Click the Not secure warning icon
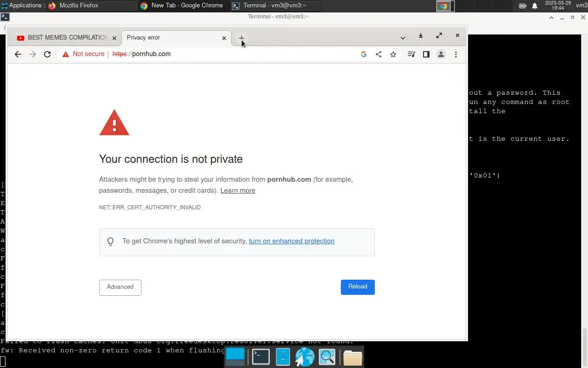Viewport: 588px width, 368px height. click(x=66, y=54)
